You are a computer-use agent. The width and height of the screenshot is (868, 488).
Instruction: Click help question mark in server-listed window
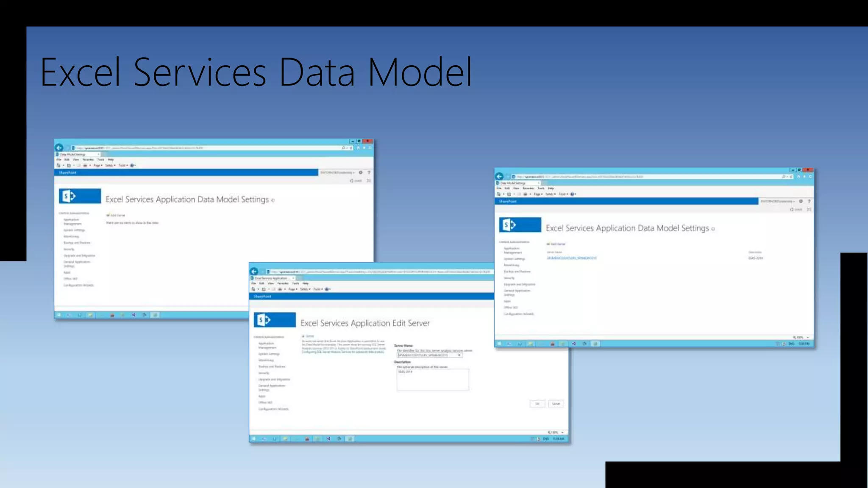809,201
